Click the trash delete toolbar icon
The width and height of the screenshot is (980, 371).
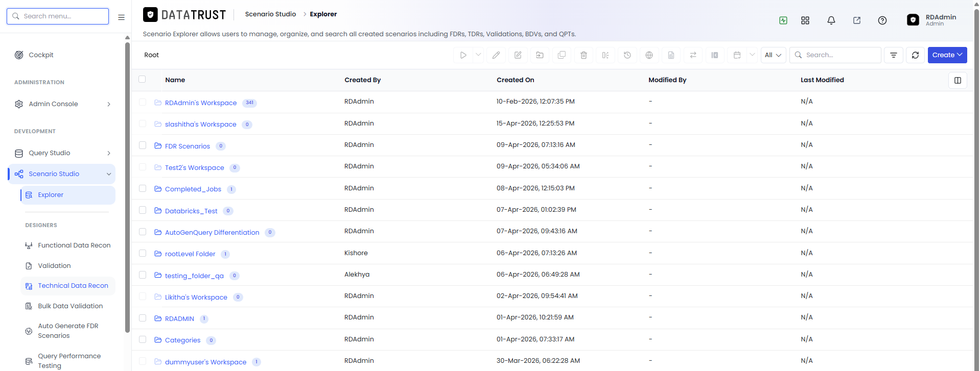(x=584, y=55)
